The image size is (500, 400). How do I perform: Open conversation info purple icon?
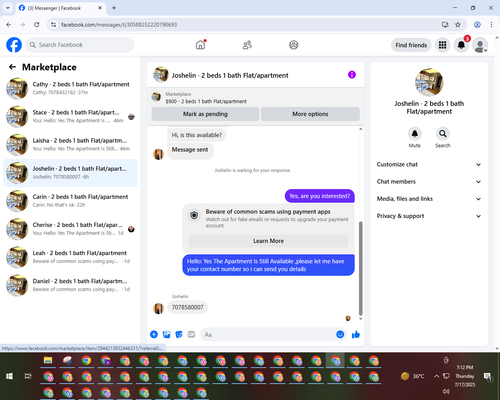(x=352, y=75)
